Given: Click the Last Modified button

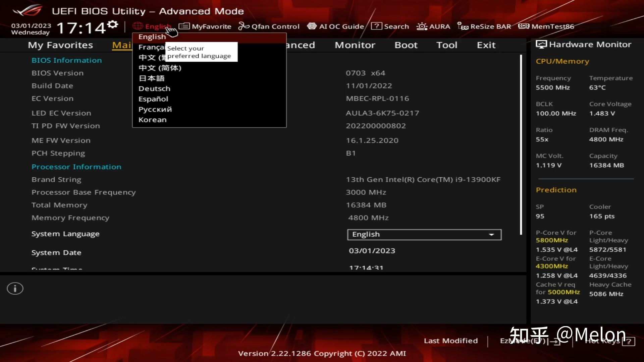Looking at the screenshot, I should (x=450, y=341).
